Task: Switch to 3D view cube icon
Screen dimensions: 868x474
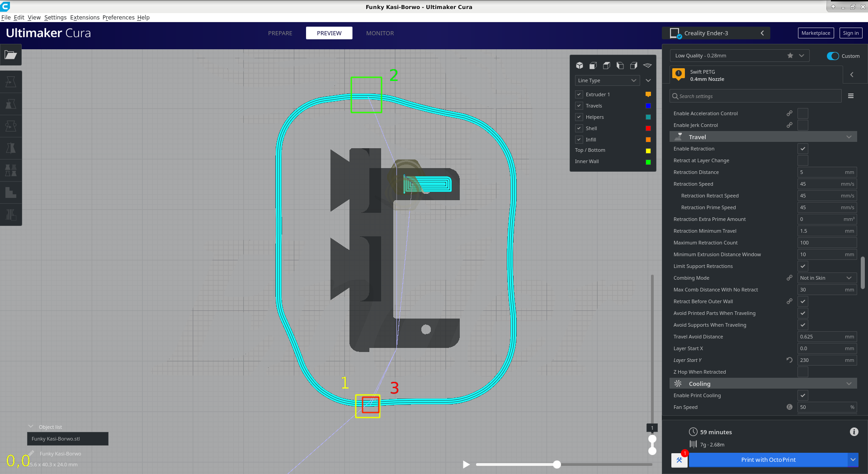Action: coord(580,66)
